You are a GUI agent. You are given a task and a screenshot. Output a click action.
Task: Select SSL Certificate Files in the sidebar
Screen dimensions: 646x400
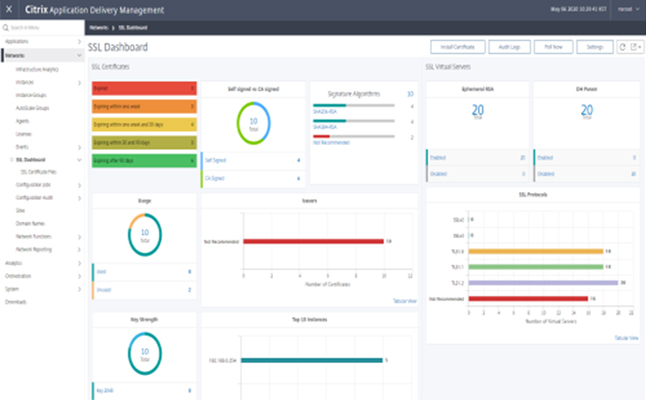[x=42, y=171]
